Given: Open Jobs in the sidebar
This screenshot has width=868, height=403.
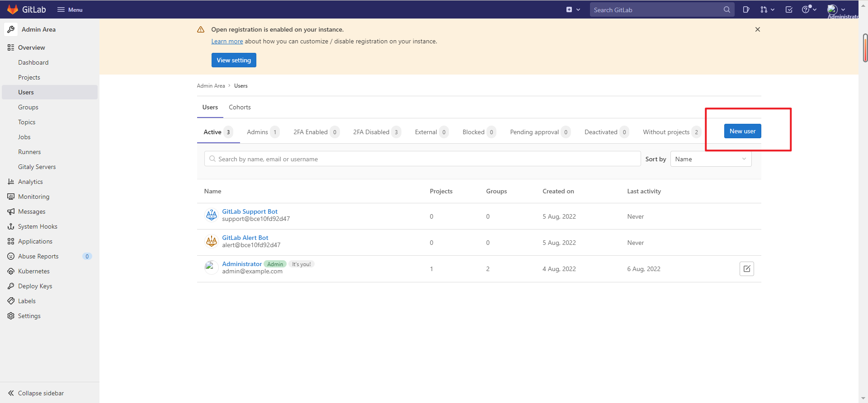Looking at the screenshot, I should tap(24, 137).
